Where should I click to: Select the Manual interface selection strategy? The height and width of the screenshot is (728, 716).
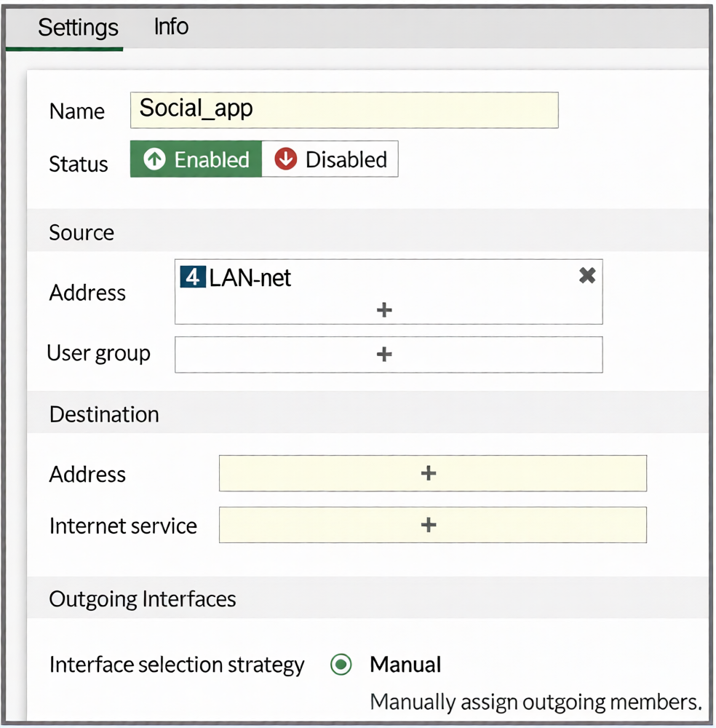click(x=341, y=665)
